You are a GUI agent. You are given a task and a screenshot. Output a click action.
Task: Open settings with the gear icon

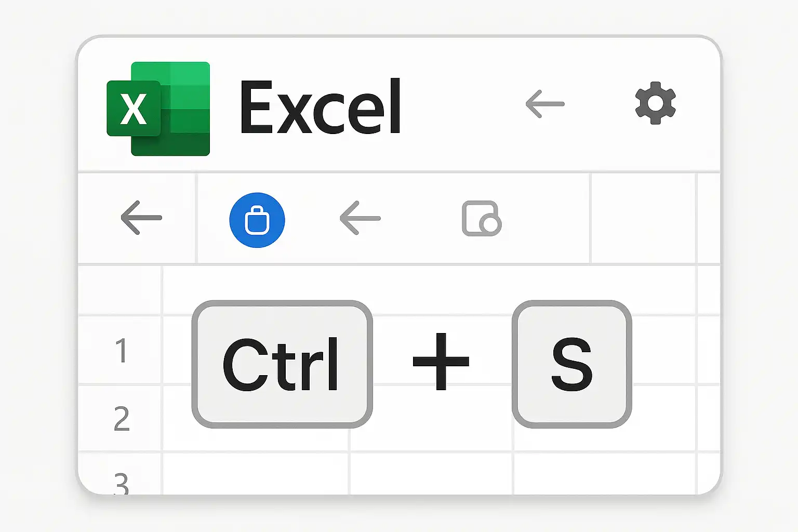click(656, 103)
